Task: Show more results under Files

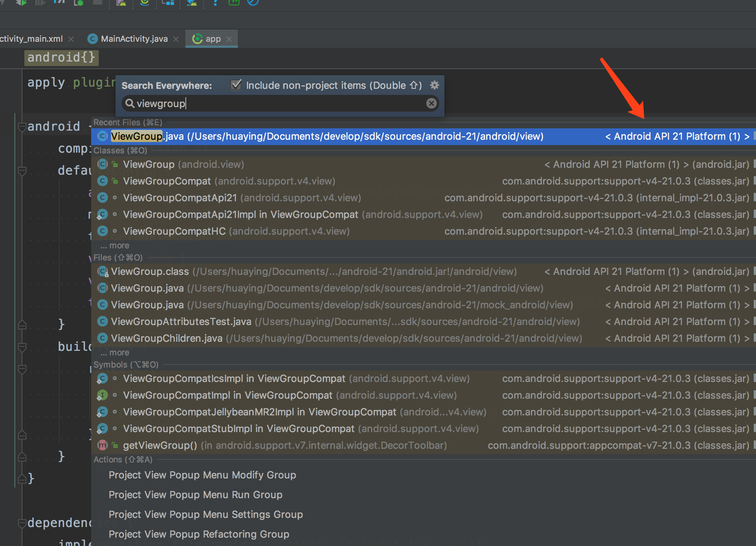Action: [115, 353]
